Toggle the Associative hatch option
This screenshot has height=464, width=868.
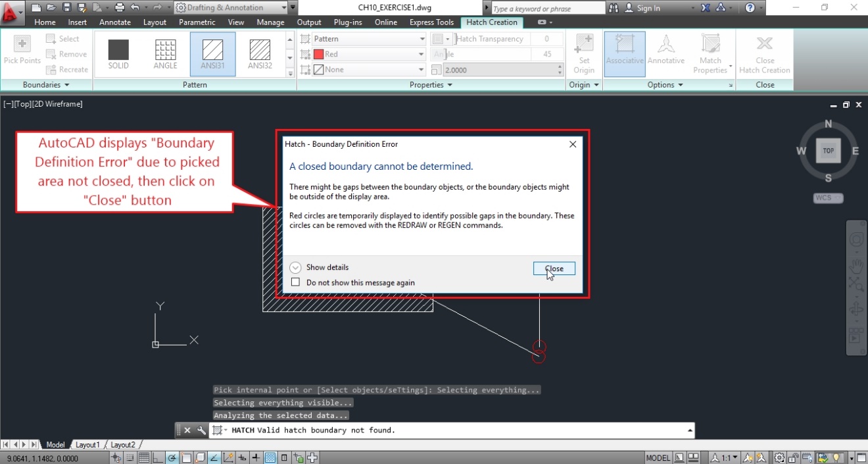[624, 53]
